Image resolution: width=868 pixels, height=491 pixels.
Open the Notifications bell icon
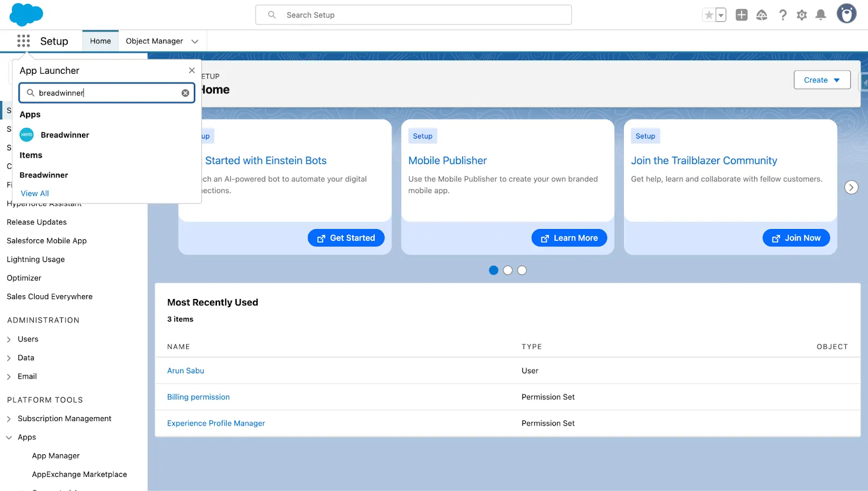click(821, 15)
